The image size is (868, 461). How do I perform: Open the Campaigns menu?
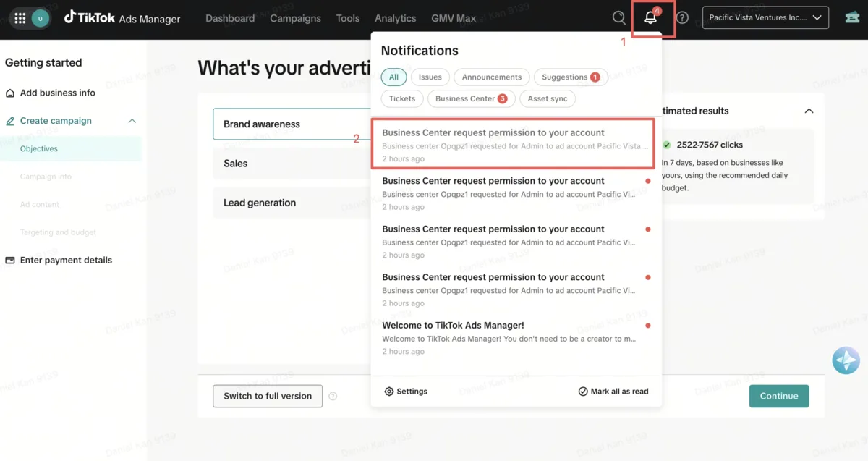[295, 18]
